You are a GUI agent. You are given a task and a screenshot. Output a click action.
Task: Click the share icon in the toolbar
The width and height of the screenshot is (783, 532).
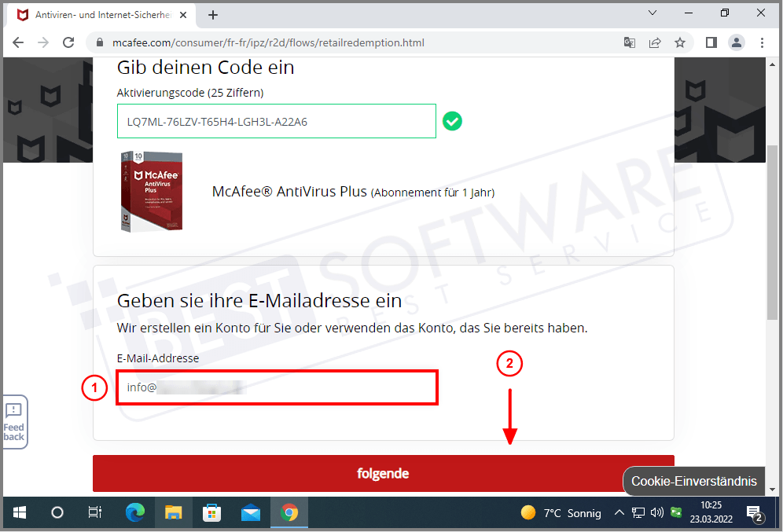(655, 42)
